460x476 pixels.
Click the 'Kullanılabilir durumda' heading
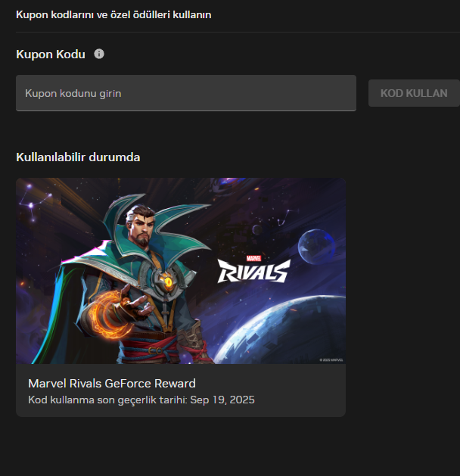point(78,157)
